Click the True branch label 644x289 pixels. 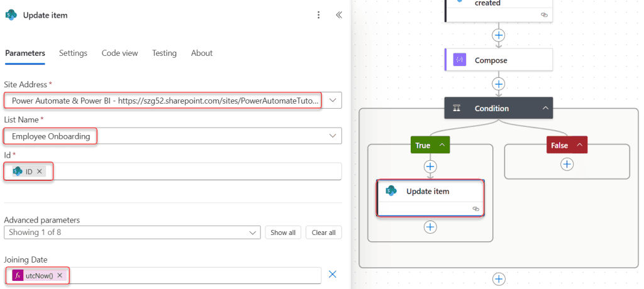point(423,145)
